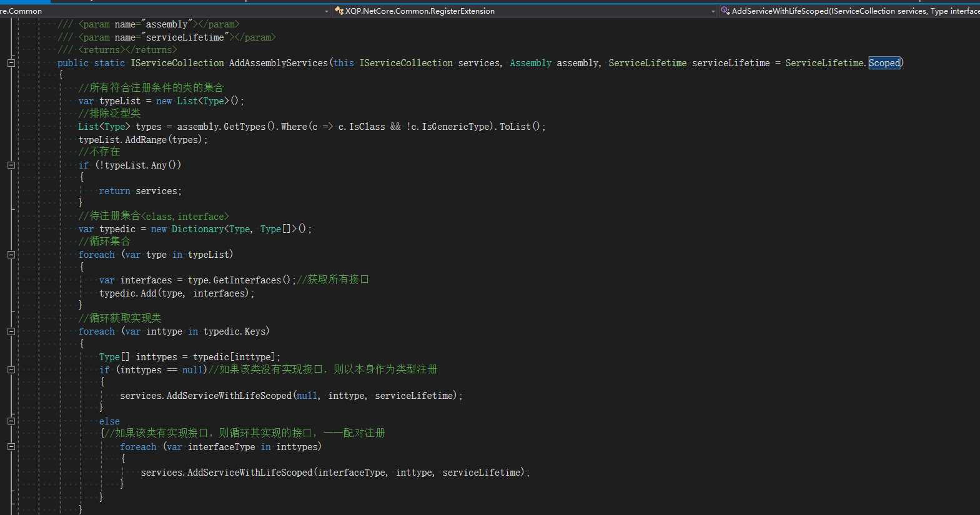Collapse the AddAssemblyServices method outlining box
The width and height of the screenshot is (980, 515).
(x=11, y=63)
